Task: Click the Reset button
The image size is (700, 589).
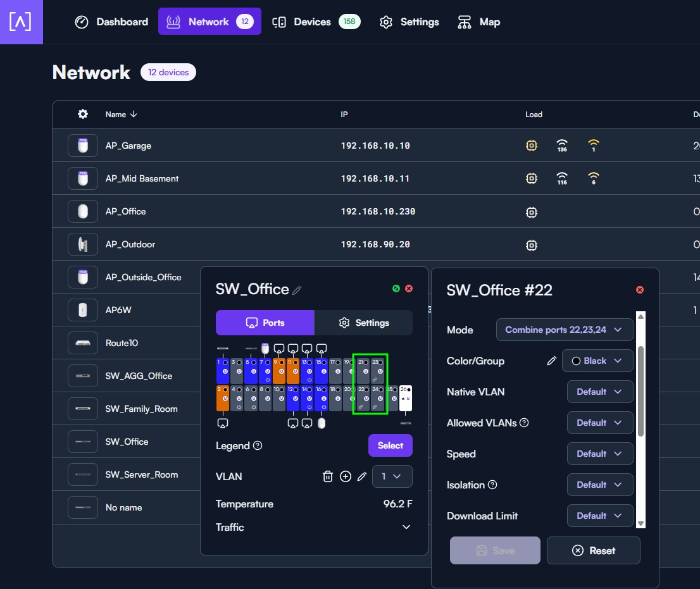Action: pos(593,550)
